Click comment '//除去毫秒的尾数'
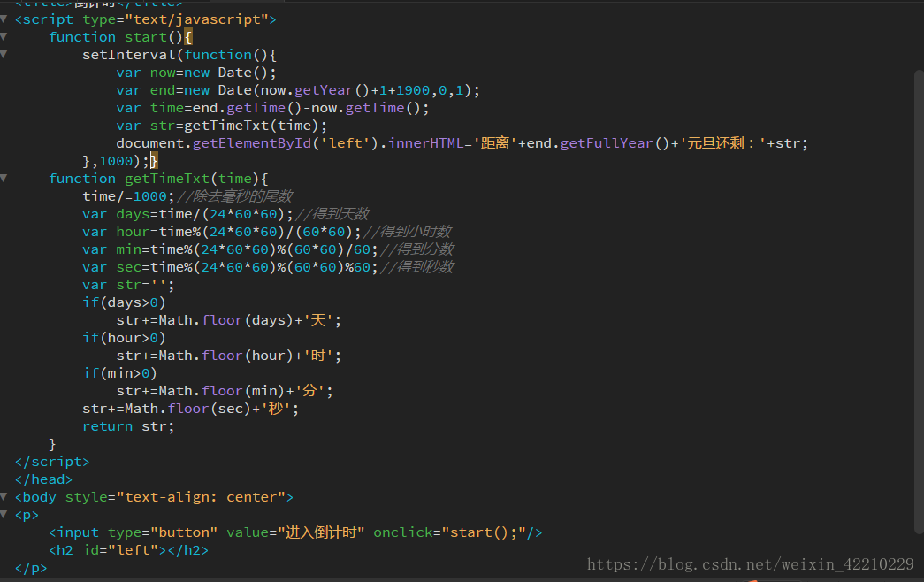The image size is (924, 582). point(234,196)
